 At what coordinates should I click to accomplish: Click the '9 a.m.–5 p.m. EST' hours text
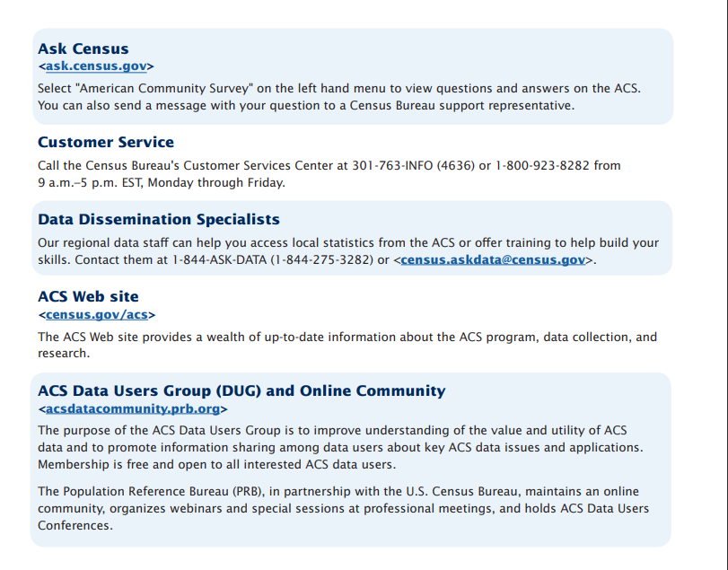(x=90, y=183)
